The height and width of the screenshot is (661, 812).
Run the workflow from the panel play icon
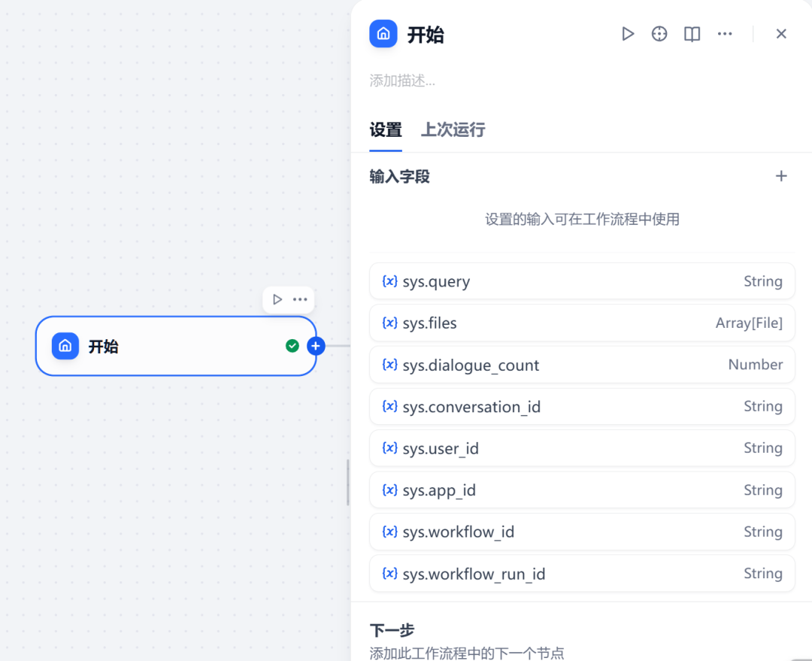pyautogui.click(x=628, y=33)
